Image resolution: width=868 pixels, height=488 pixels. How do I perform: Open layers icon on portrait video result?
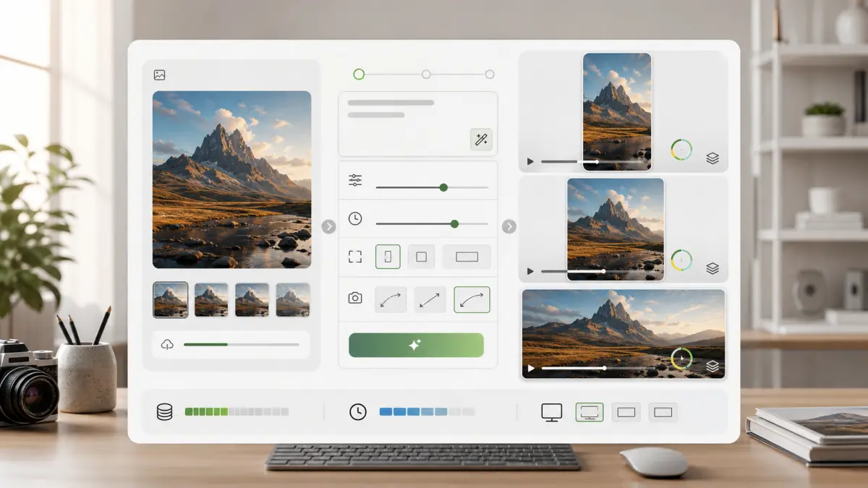click(x=712, y=159)
